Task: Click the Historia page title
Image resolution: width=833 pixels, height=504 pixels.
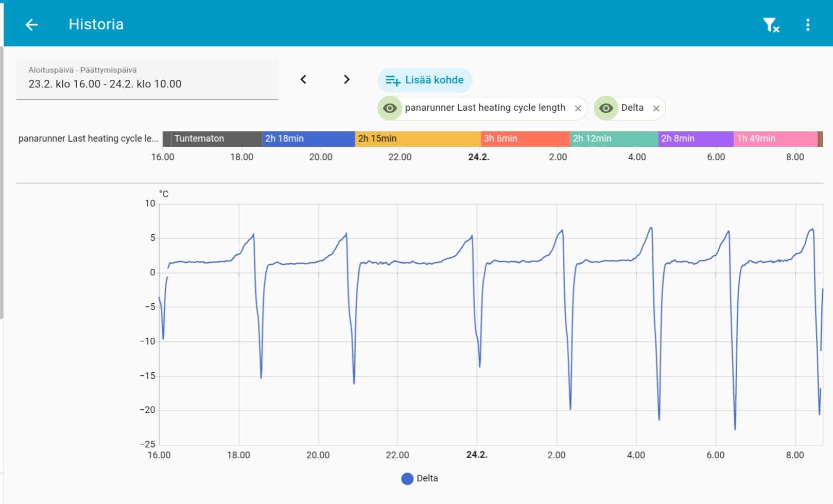Action: pos(96,25)
